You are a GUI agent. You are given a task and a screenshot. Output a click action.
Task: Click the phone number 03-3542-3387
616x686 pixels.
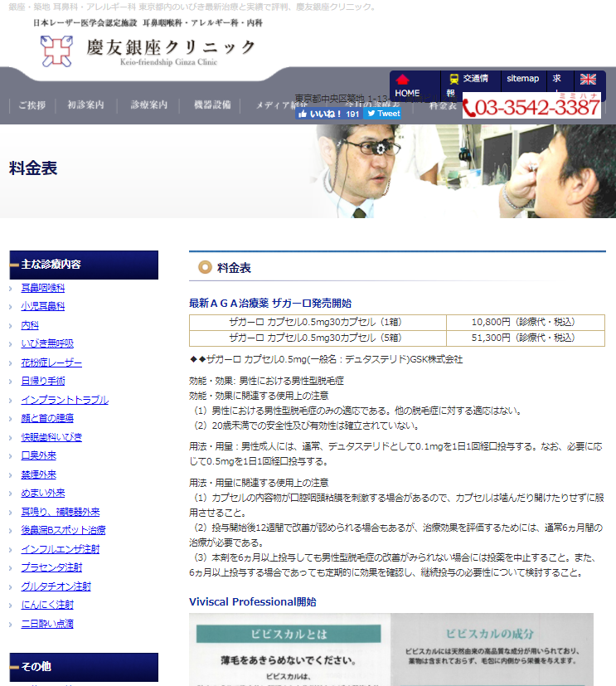coord(537,108)
